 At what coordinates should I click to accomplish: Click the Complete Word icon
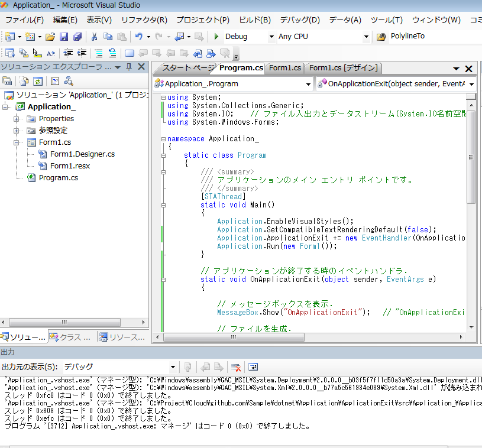[51, 53]
